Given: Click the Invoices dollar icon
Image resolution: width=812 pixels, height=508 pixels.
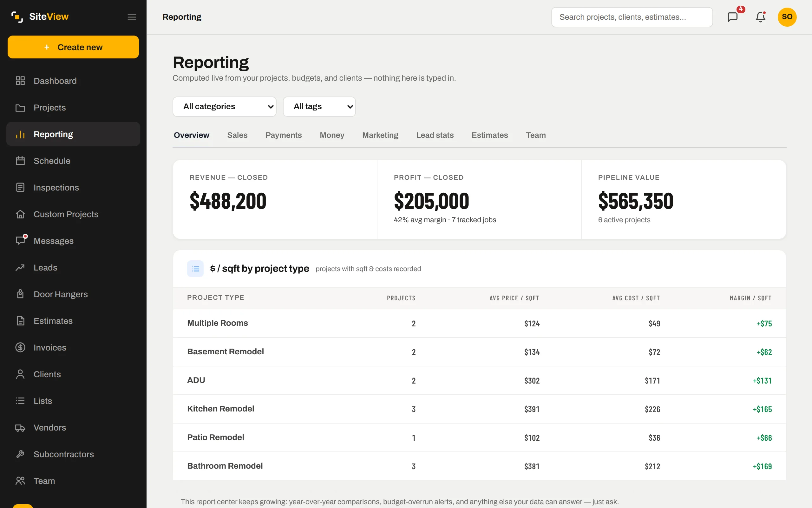Looking at the screenshot, I should pos(20,347).
